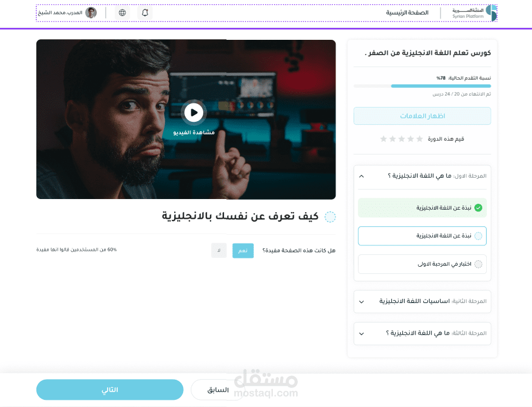Rate the course four stars
The image size is (532, 407).
pyautogui.click(x=392, y=138)
